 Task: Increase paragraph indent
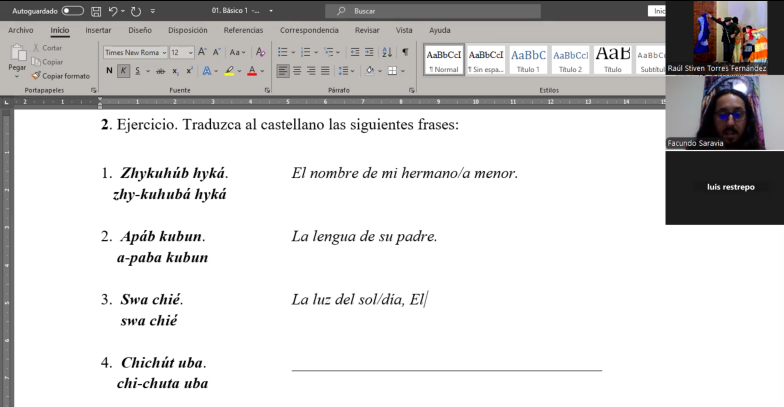point(369,52)
